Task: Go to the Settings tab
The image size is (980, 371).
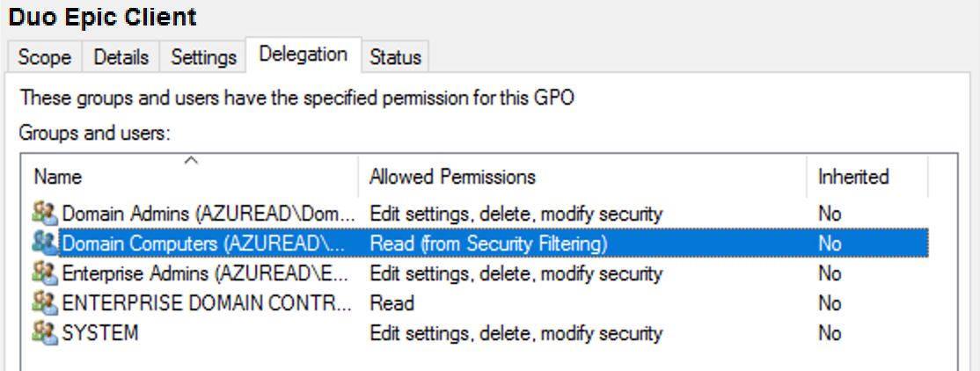Action: tap(204, 57)
